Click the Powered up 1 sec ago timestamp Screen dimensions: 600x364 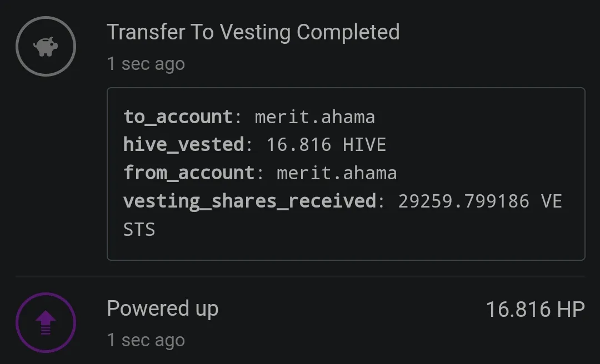point(146,340)
